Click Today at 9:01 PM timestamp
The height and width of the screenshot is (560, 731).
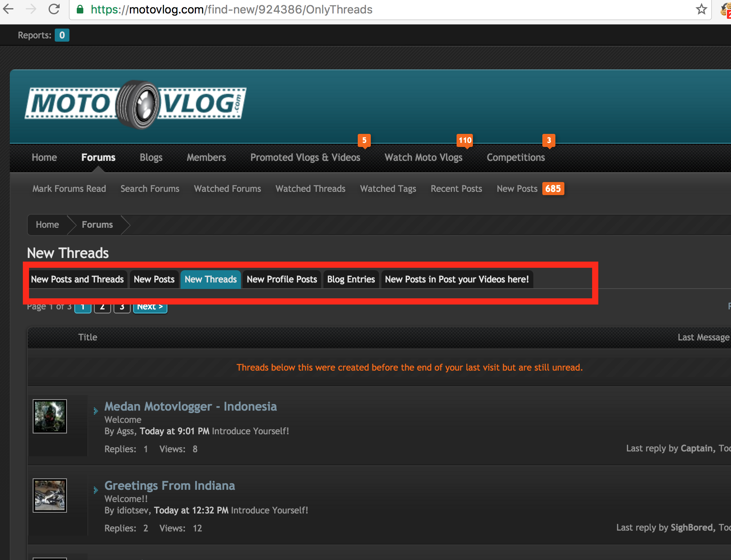[174, 431]
